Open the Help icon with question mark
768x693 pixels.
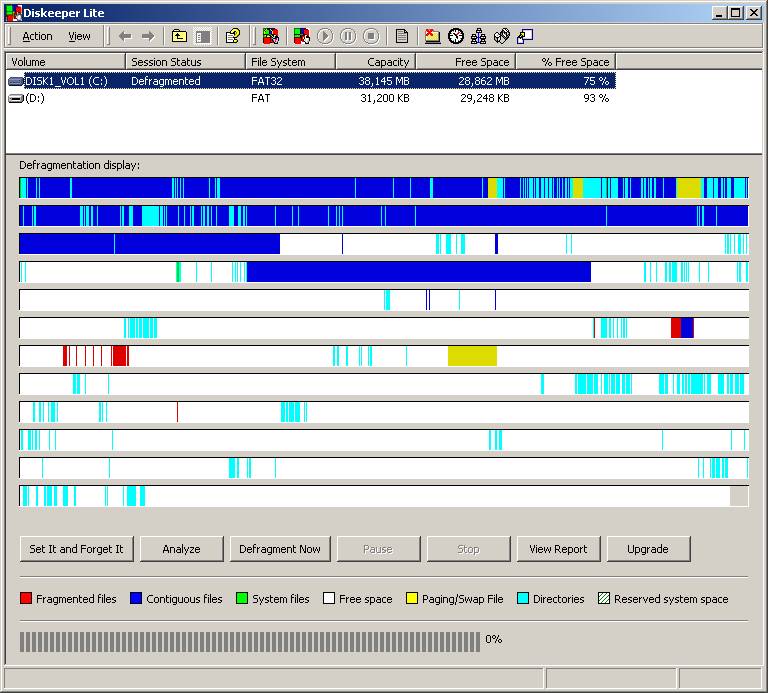pos(233,36)
